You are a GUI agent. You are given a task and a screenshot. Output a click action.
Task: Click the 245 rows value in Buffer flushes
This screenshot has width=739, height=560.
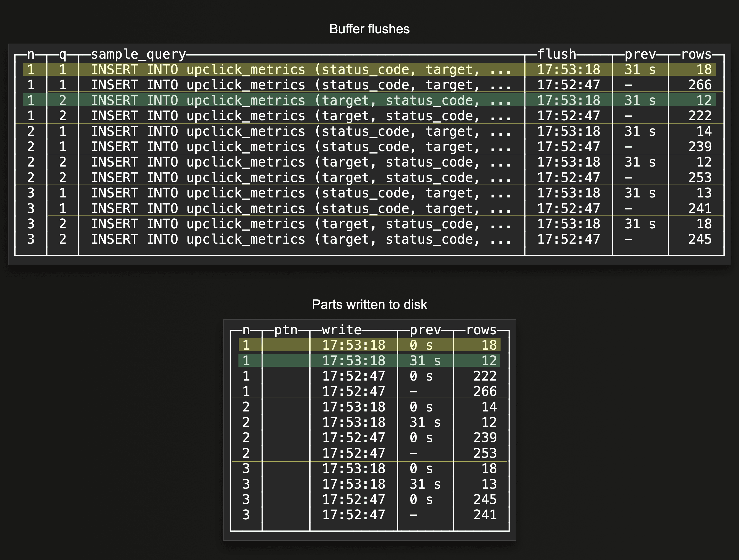(x=700, y=239)
